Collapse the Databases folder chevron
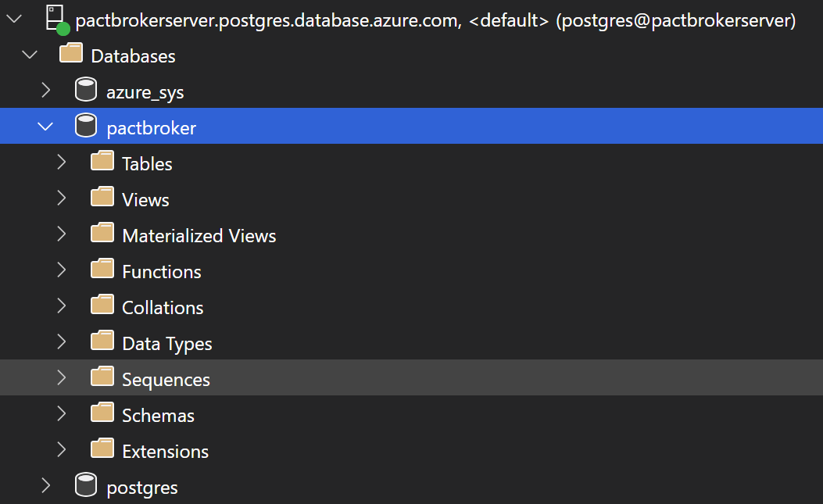The height and width of the screenshot is (504, 823). 30,55
